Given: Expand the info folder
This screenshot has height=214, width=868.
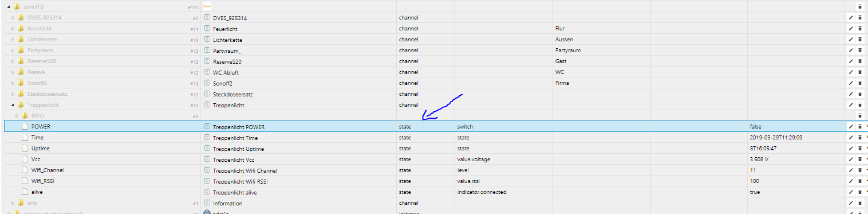Looking at the screenshot, I should click(13, 203).
